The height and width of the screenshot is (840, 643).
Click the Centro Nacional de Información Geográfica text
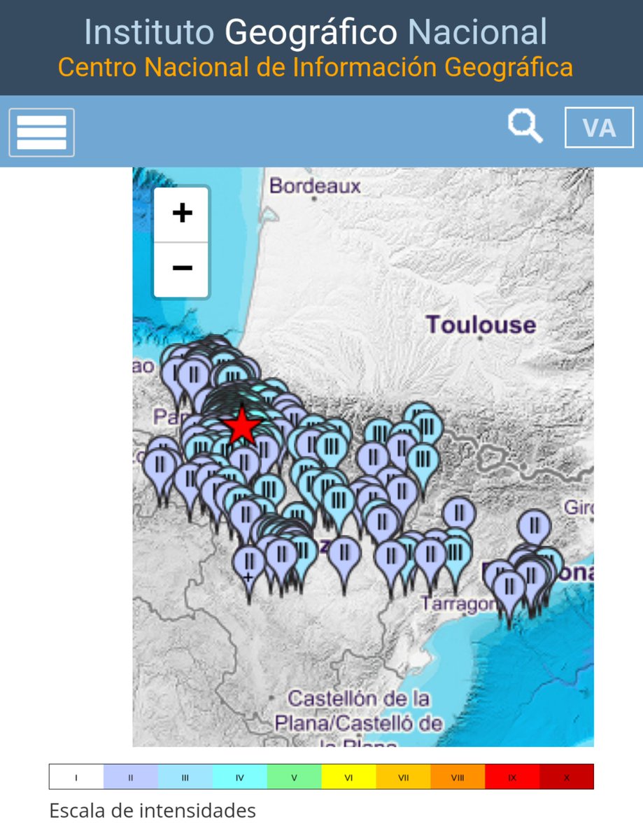316,68
